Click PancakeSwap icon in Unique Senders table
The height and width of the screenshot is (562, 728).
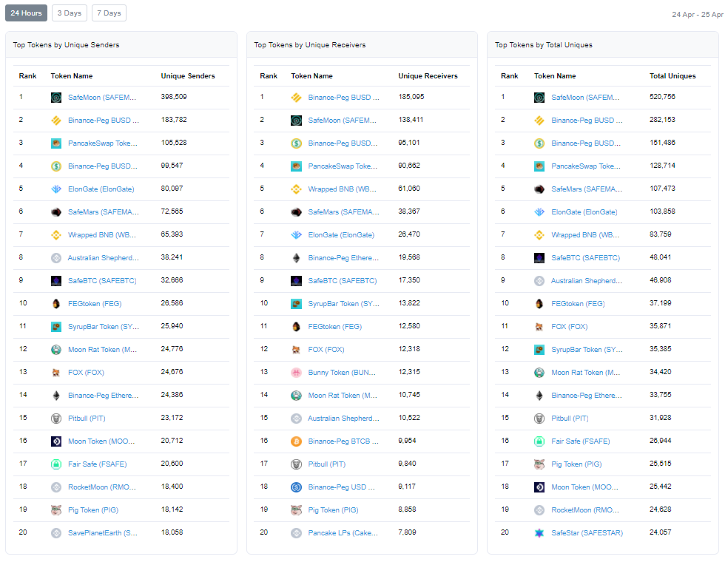[56, 143]
